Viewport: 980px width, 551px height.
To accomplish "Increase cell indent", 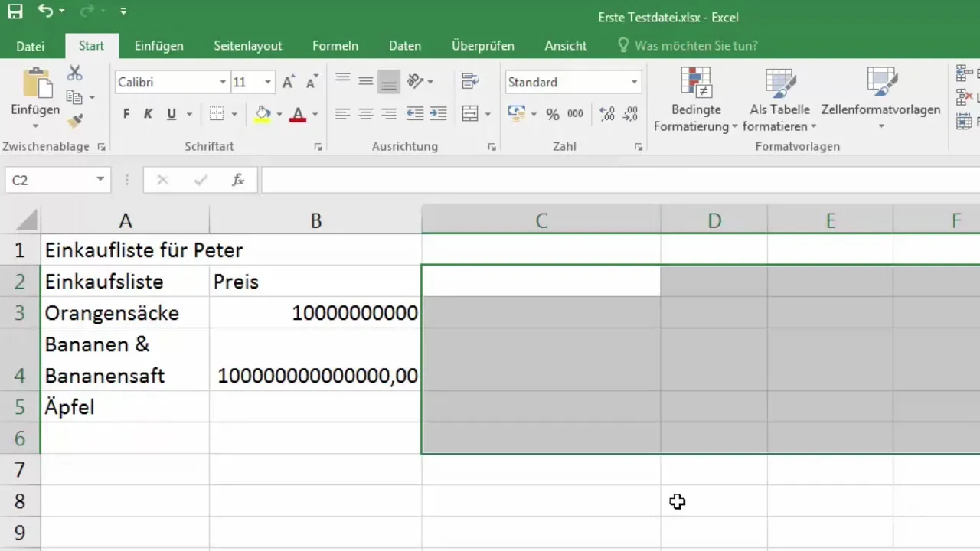I will point(438,114).
